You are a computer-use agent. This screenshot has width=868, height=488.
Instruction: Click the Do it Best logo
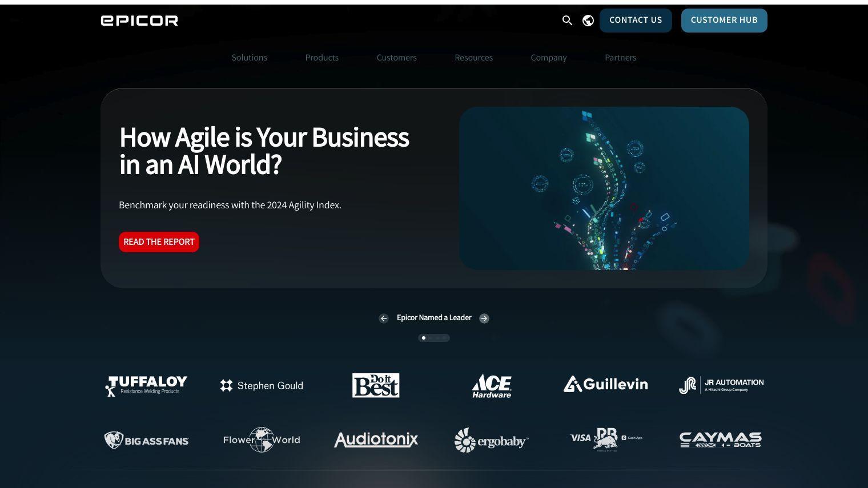click(x=376, y=385)
